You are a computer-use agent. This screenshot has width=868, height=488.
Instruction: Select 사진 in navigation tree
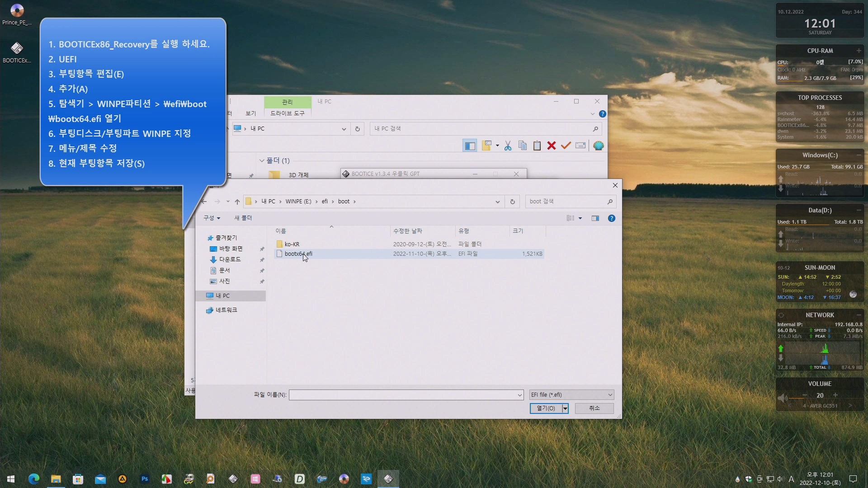224,281
